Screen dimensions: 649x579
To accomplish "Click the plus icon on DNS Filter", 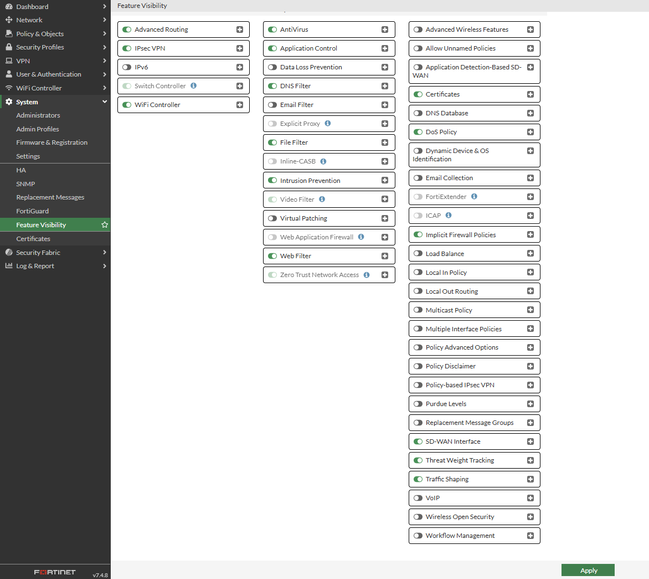I will coord(385,86).
